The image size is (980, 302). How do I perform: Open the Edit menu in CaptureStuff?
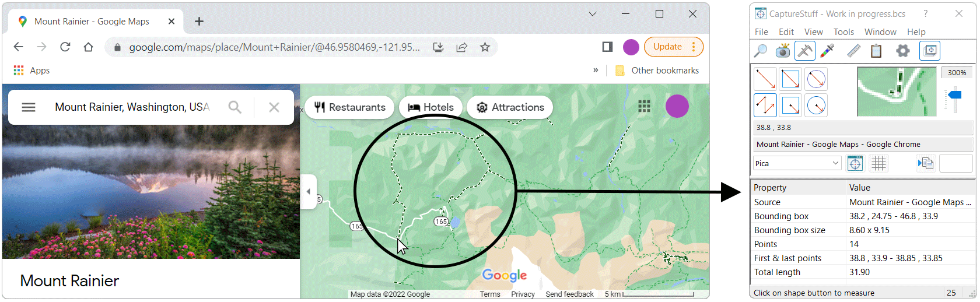tap(786, 32)
